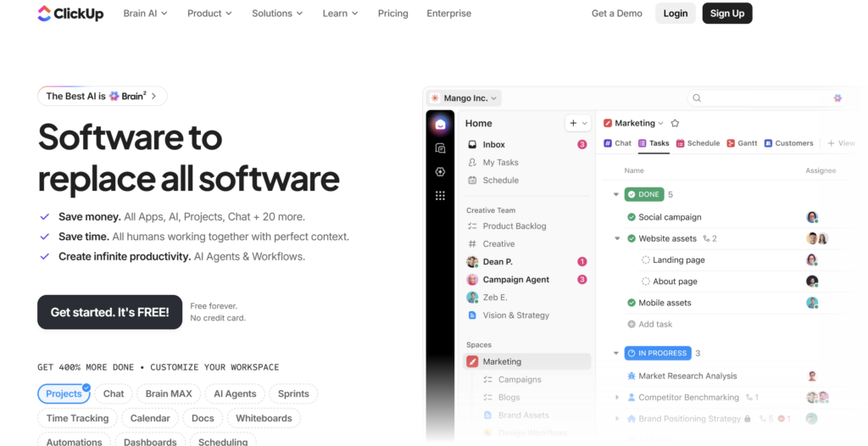
Task: Collapse the DONE task group
Action: click(x=615, y=194)
